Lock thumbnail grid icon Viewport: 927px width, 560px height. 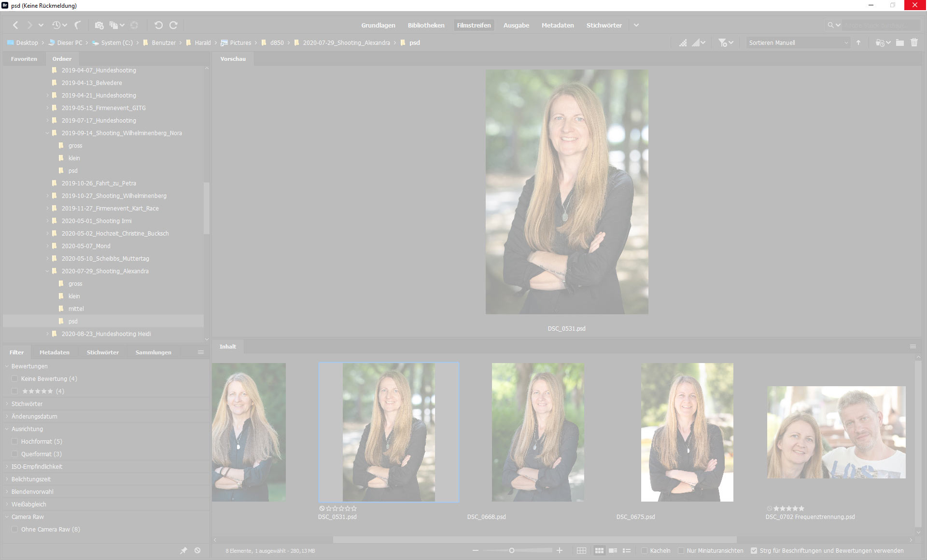coord(581,550)
